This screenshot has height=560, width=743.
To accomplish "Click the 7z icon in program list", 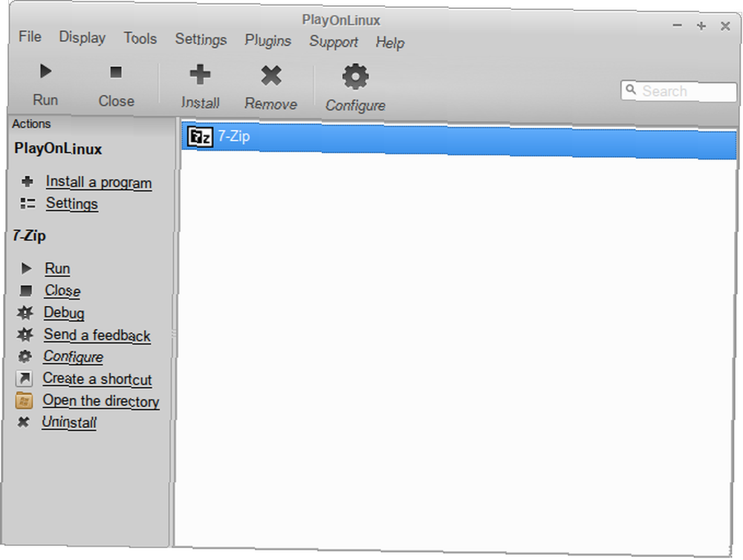I will pyautogui.click(x=199, y=137).
